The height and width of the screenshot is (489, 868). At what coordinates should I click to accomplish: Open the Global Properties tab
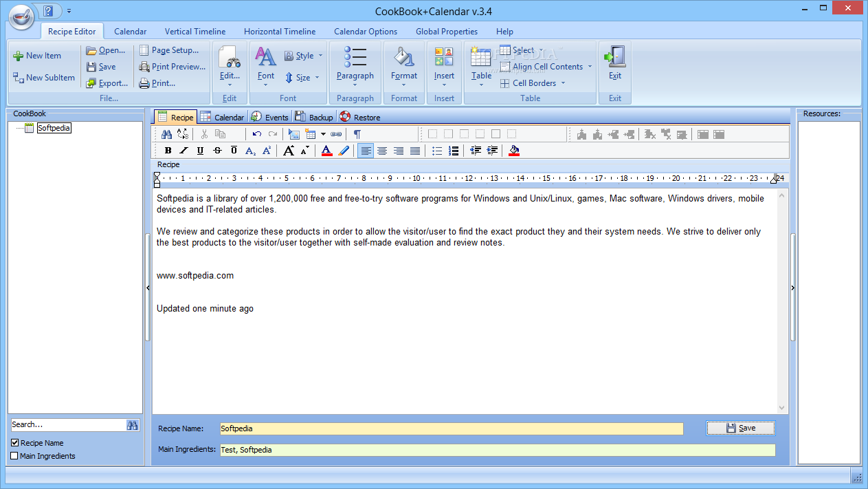(x=447, y=32)
